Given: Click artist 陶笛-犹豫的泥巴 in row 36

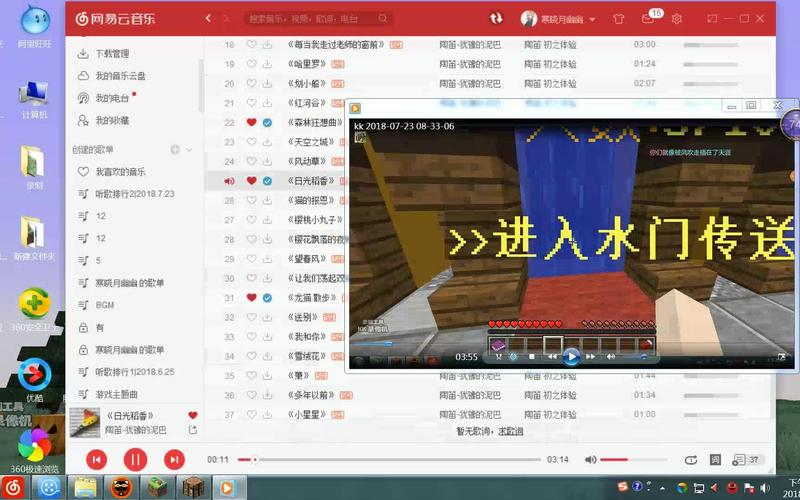Looking at the screenshot, I should pos(470,395).
